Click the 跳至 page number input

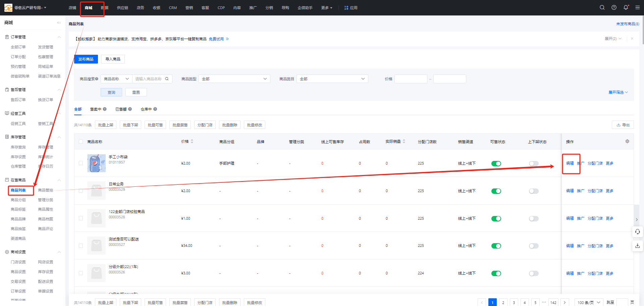[622, 302]
